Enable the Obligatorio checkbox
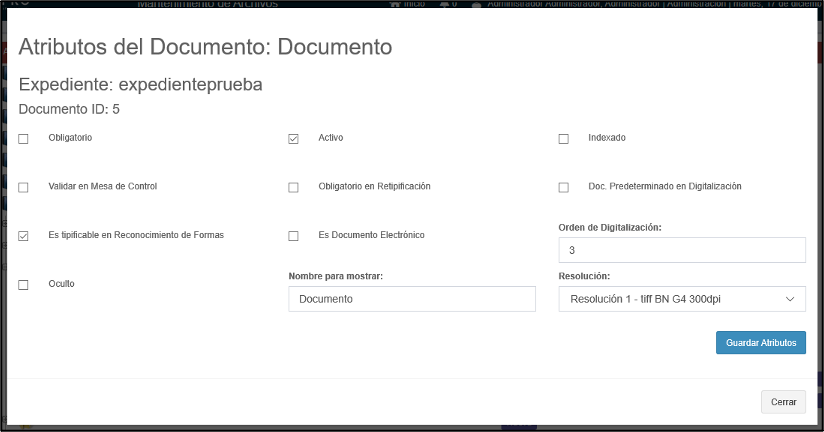Image resolution: width=824 pixels, height=432 pixels. click(24, 139)
